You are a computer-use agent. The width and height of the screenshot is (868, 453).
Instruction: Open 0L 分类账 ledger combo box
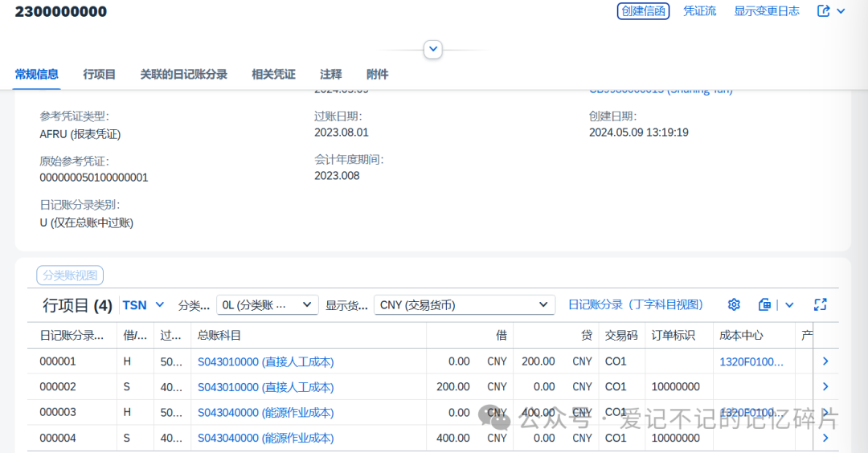(x=268, y=304)
